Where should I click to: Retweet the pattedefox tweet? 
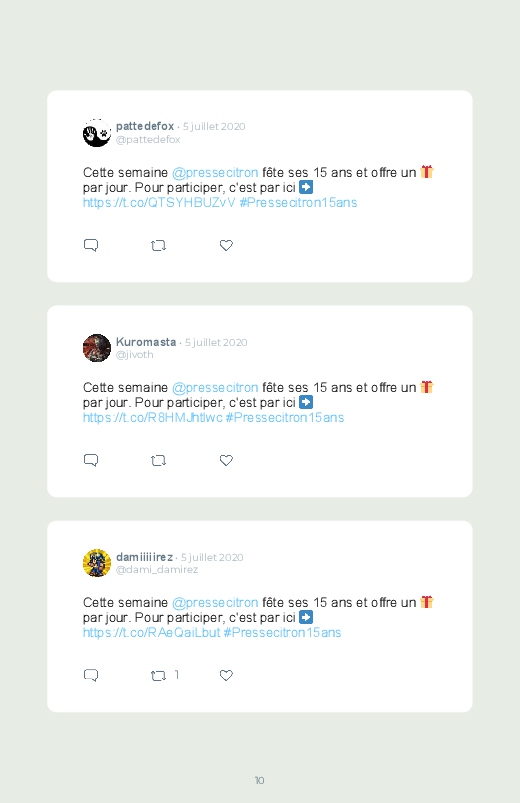pos(158,246)
